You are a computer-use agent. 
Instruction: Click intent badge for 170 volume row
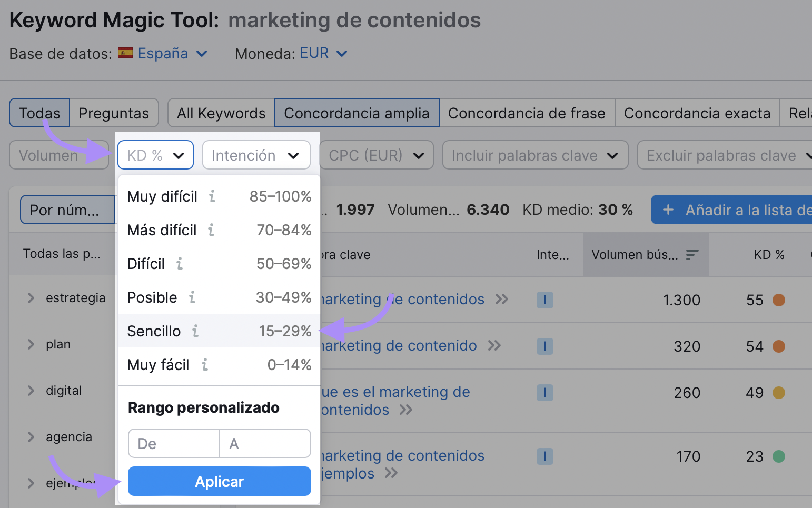(x=544, y=456)
